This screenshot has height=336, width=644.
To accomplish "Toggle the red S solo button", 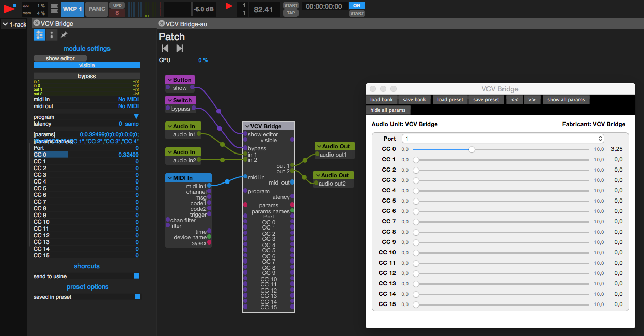I will pos(117,13).
